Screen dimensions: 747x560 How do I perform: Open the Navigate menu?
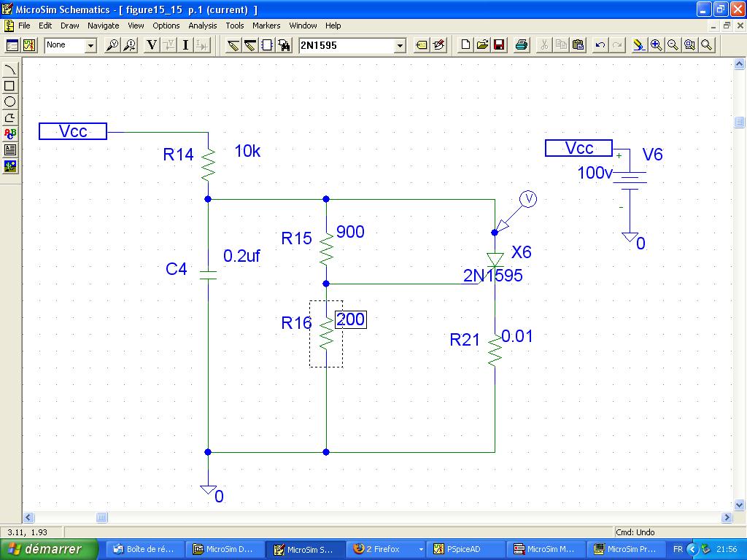pos(104,26)
